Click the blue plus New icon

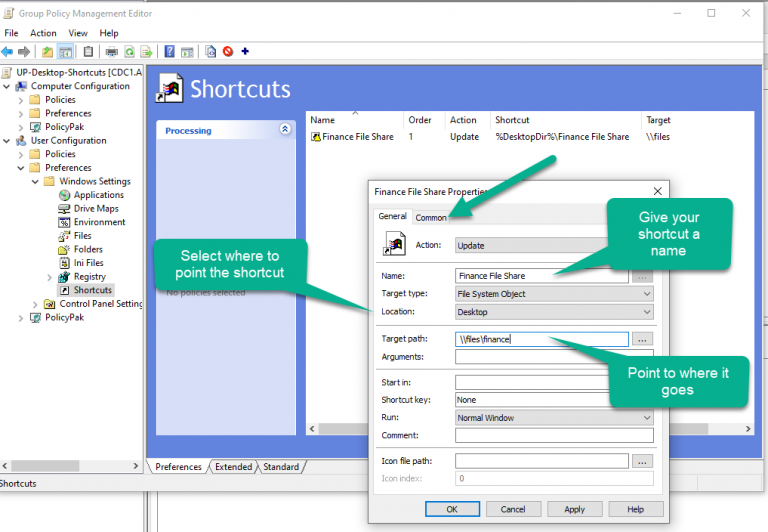(x=245, y=51)
